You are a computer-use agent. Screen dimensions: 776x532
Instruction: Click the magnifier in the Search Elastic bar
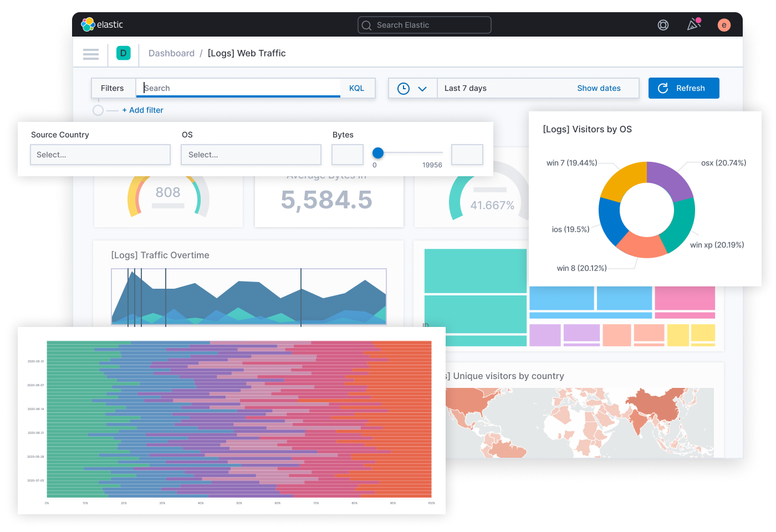pos(366,25)
